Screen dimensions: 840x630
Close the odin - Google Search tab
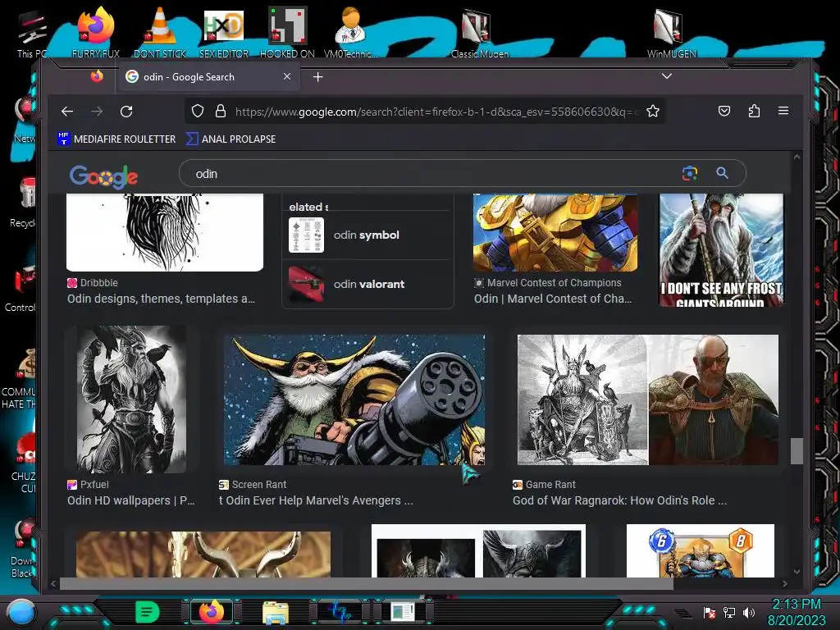tap(287, 76)
